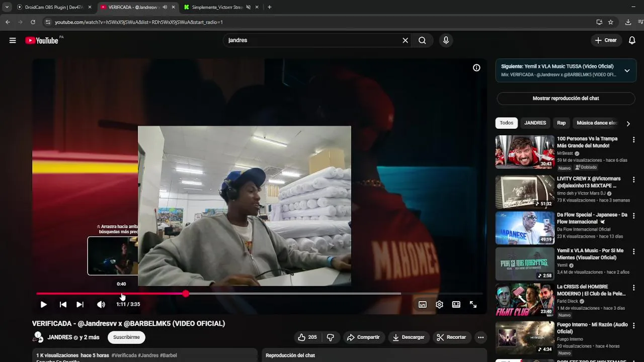The image size is (644, 362).
Task: Unmute the Simplemente_Victorrr tab
Action: tap(248, 8)
